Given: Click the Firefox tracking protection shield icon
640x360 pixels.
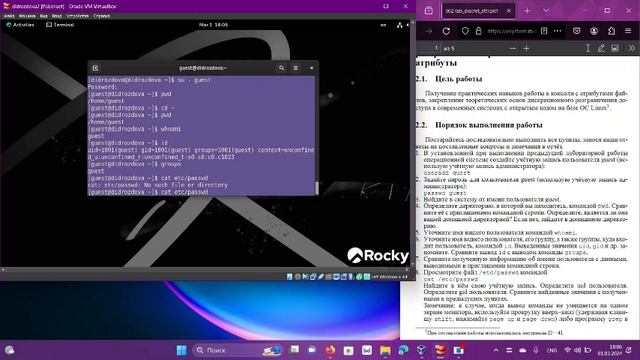Looking at the screenshot, I should pyautogui.click(x=465, y=31).
